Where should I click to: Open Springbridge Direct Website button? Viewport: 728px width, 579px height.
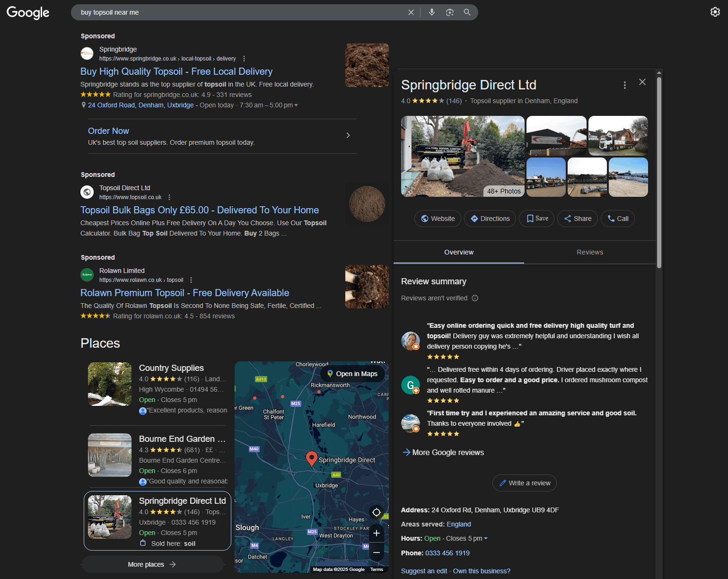click(x=438, y=219)
